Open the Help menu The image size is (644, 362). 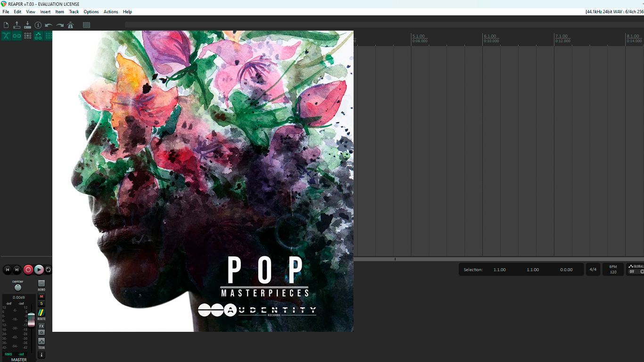pos(127,12)
